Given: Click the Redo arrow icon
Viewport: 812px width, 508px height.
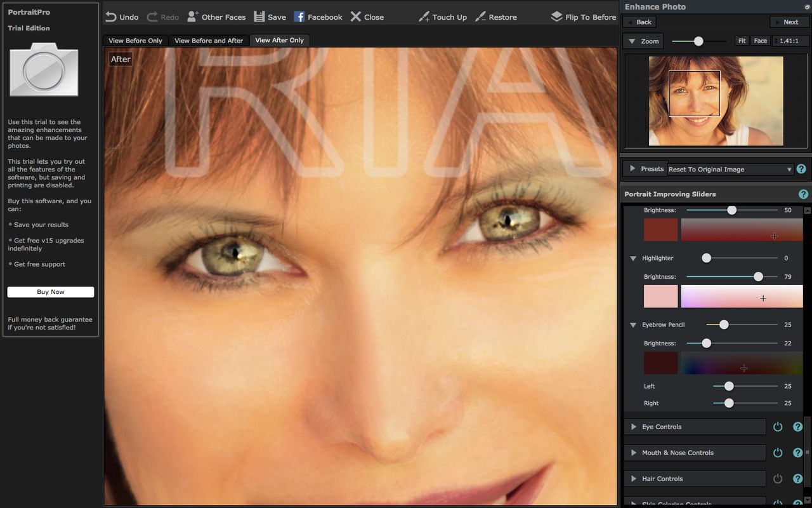Looking at the screenshot, I should click(152, 17).
